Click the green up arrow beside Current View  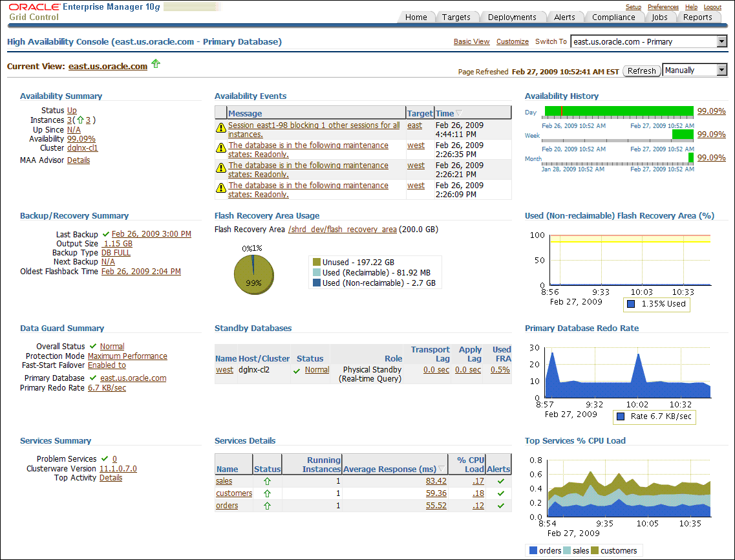coord(156,64)
